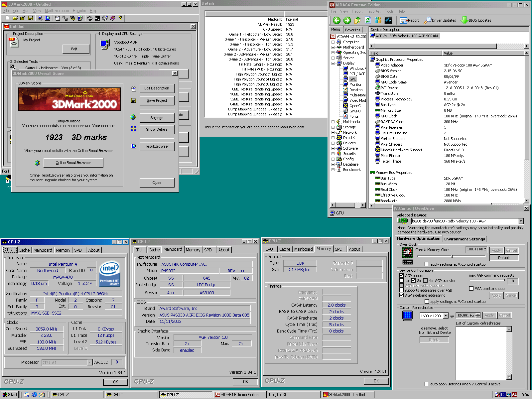Click the globe icon beside Online ResultBrowser button

37,163
